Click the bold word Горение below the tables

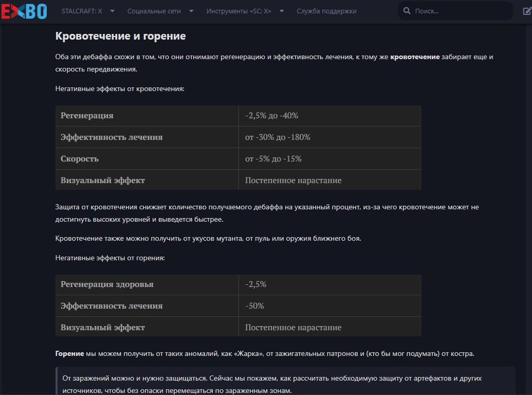click(69, 354)
